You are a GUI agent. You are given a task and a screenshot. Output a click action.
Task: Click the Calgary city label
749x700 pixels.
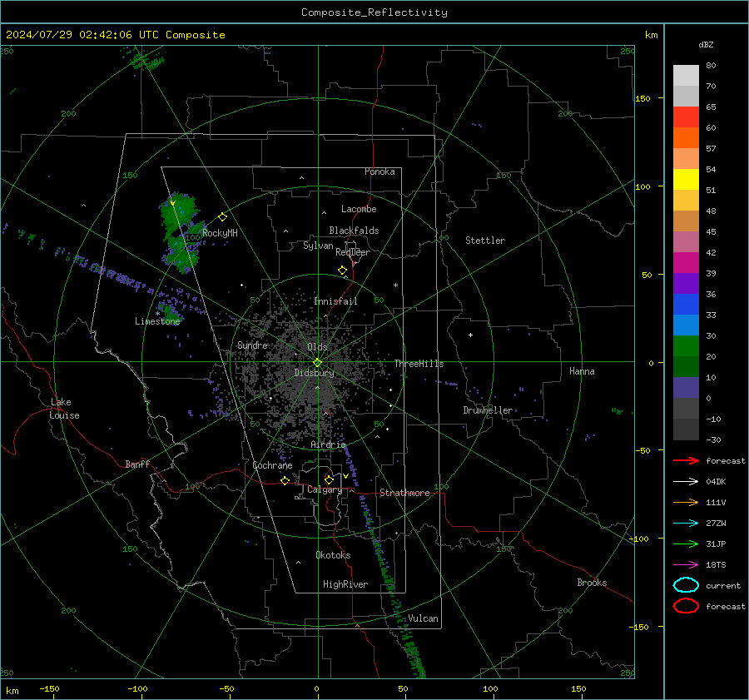325,489
